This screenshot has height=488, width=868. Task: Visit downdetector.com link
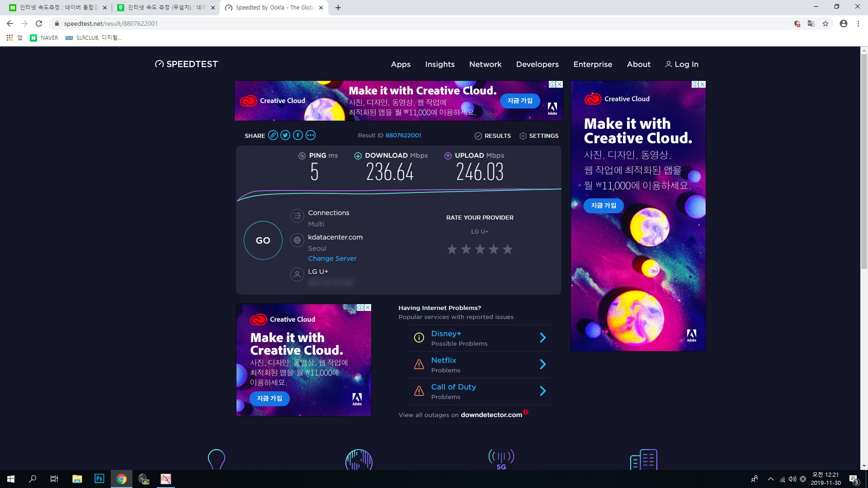pyautogui.click(x=491, y=415)
